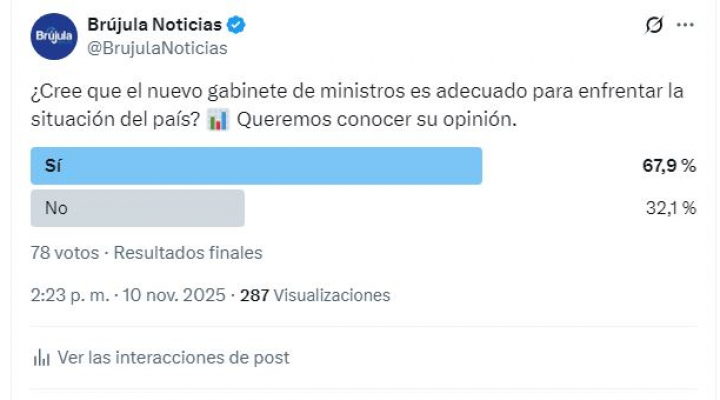Open the Brújula profile avatar
Image resolution: width=720 pixels, height=400 pixels.
54,36
